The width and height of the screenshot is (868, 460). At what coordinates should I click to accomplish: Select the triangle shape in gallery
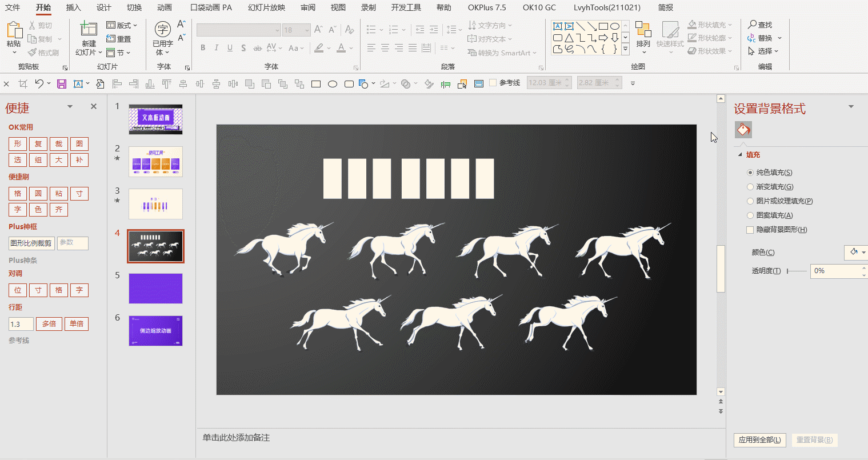(x=569, y=38)
